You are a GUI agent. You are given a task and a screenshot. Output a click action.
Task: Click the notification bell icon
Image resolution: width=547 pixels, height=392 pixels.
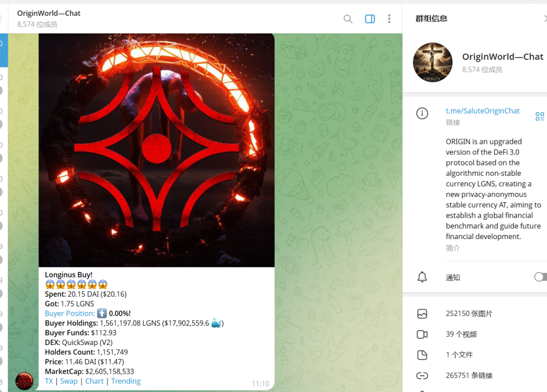tap(422, 277)
